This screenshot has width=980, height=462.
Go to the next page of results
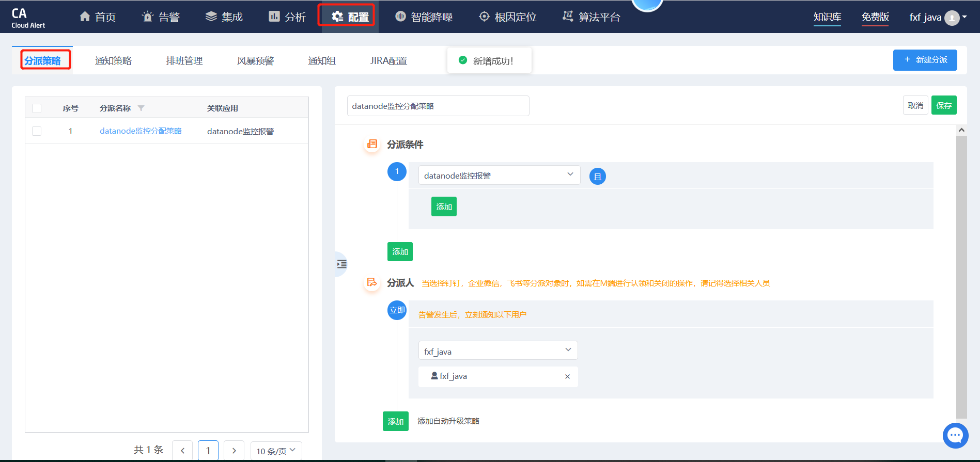click(234, 451)
